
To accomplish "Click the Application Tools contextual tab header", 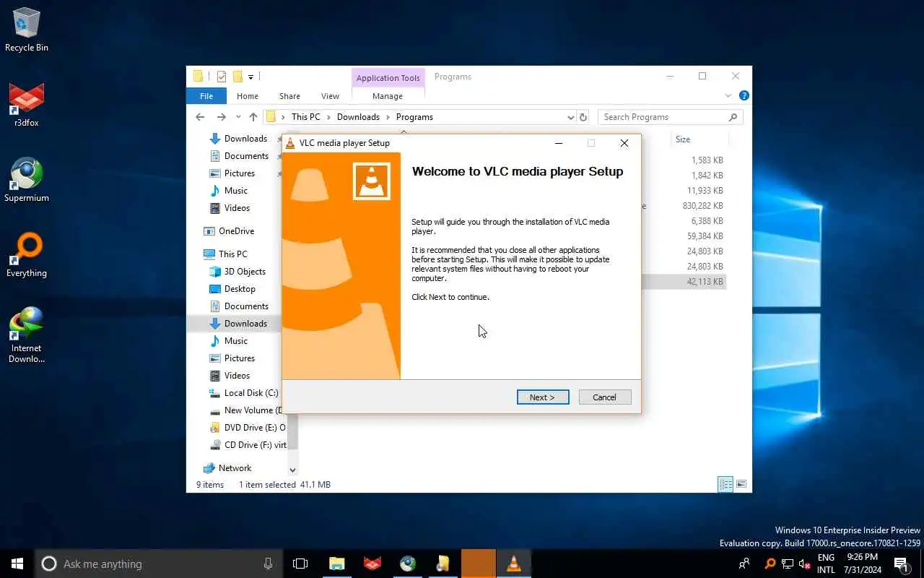I will [388, 78].
